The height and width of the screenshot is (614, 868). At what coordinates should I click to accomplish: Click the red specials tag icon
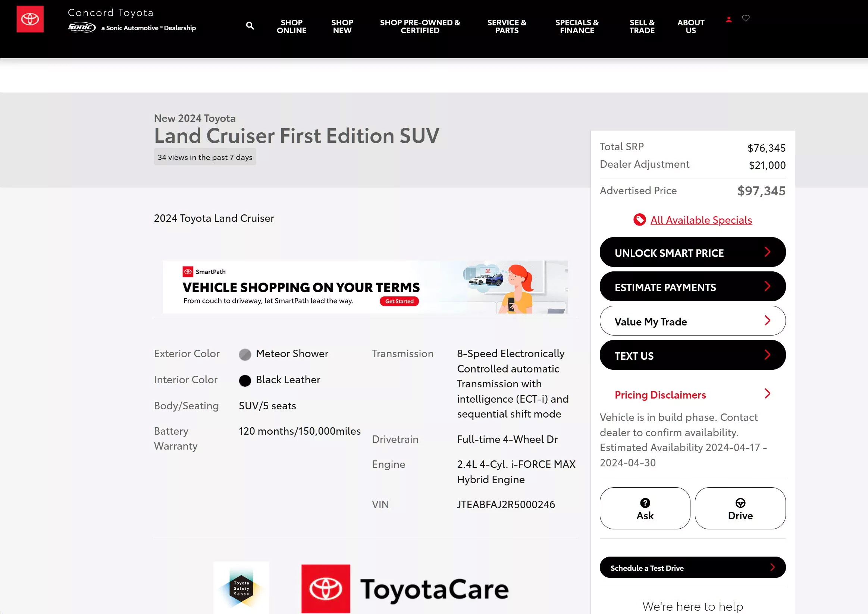click(639, 220)
